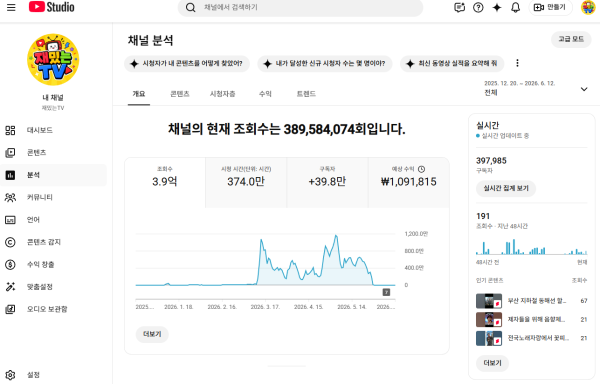Open the feedback comment icon in header
Image resolution: width=600 pixels, height=384 pixels.
click(x=459, y=7)
